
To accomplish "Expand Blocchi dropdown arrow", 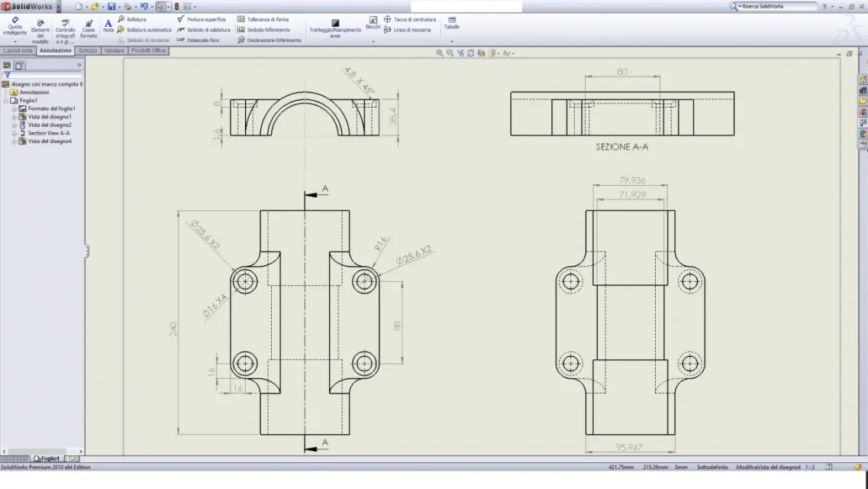I will 373,41.
